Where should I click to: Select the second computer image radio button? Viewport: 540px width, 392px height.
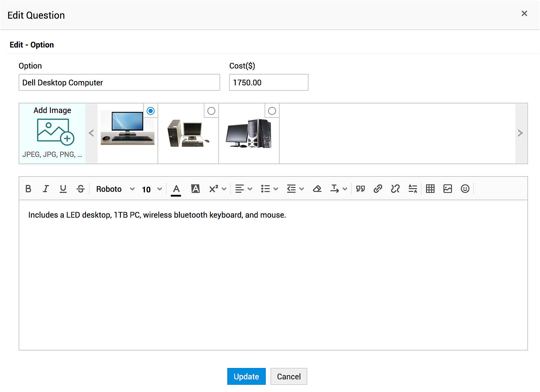click(x=211, y=111)
